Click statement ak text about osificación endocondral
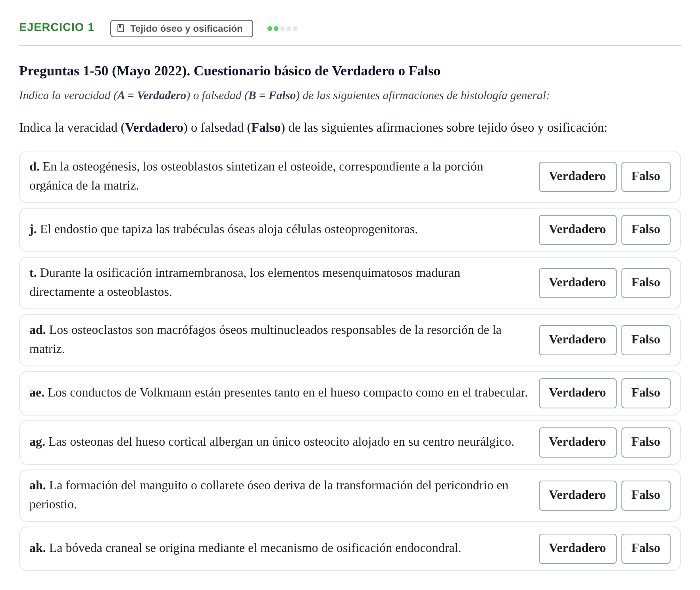This screenshot has height=590, width=700. tap(245, 548)
